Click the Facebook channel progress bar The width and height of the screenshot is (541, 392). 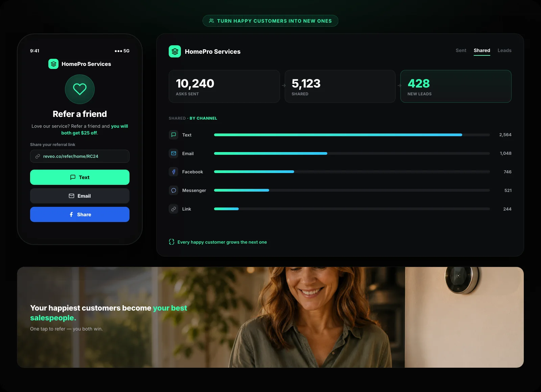352,172
